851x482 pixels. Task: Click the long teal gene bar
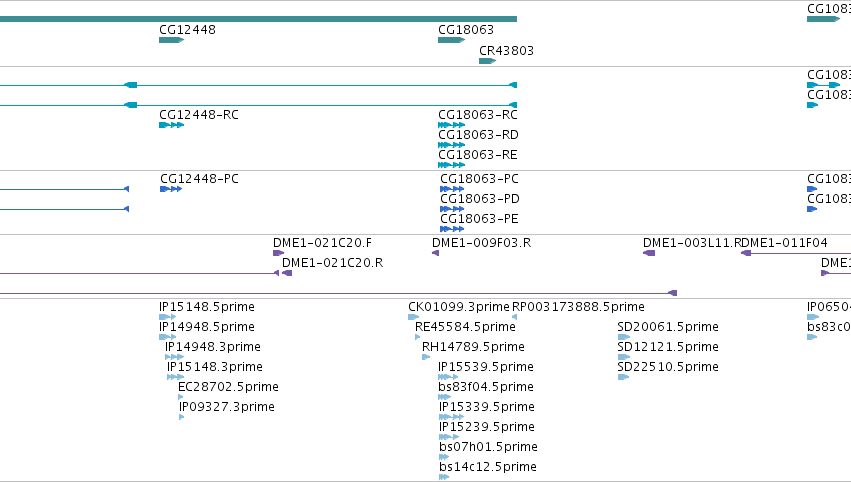(258, 19)
